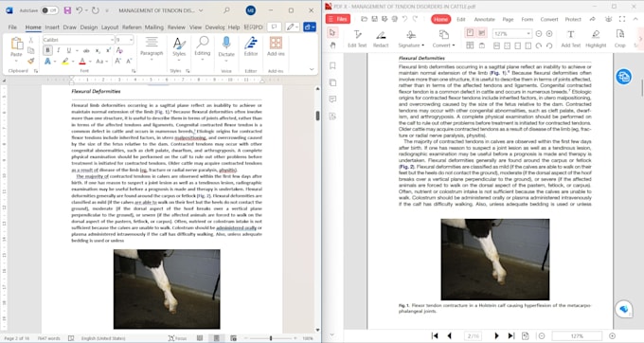The width and height of the screenshot is (644, 343).
Task: Click the Highlight tool in PDF X
Action: [596, 39]
